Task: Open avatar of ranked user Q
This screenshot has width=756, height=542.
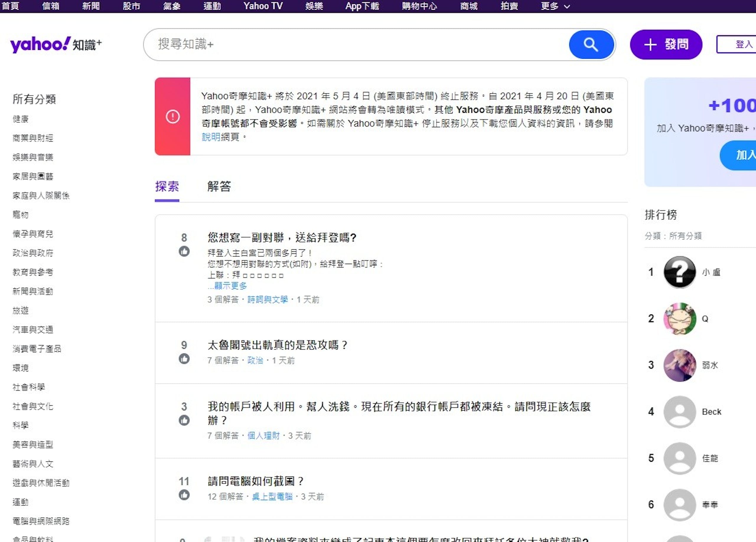Action: [680, 319]
